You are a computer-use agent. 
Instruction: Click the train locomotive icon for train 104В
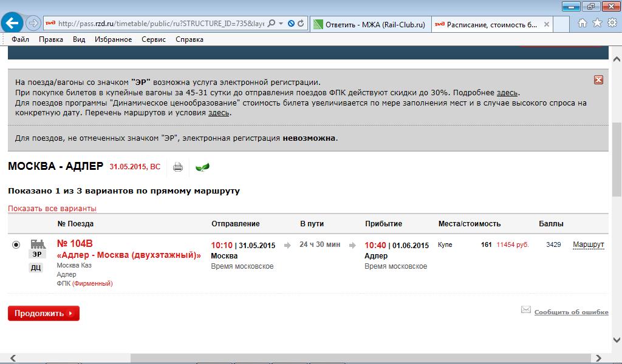[38, 244]
